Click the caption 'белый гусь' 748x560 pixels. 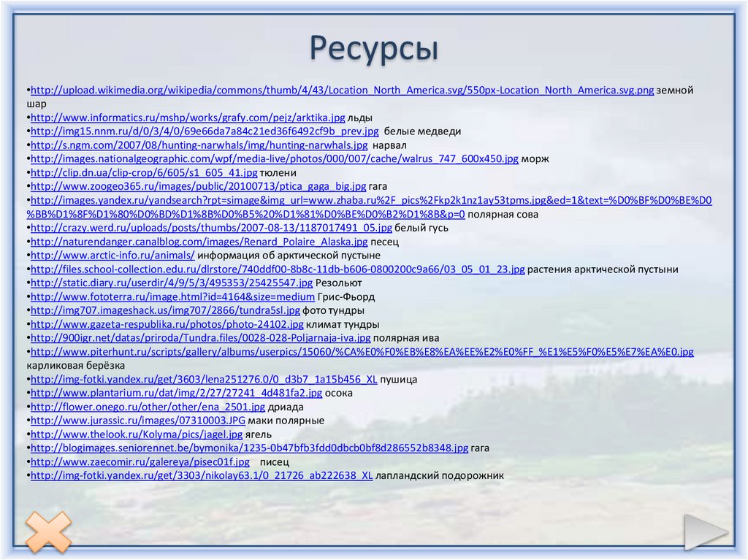[421, 228]
